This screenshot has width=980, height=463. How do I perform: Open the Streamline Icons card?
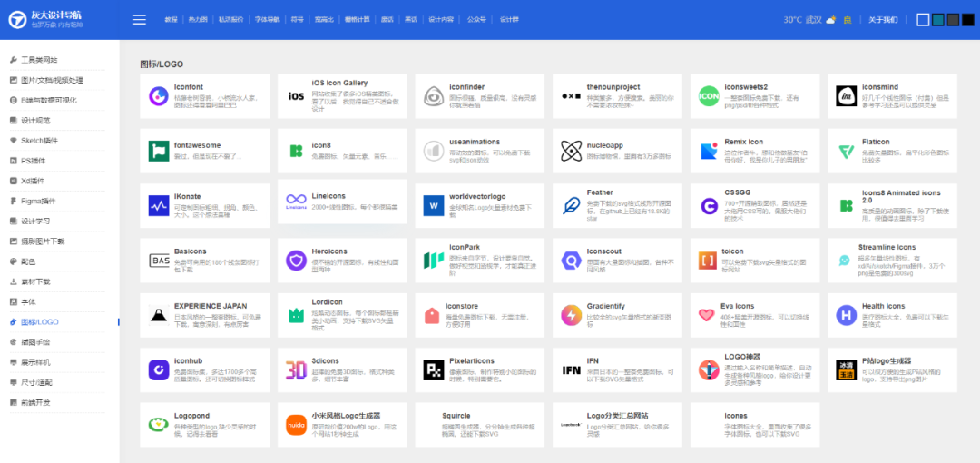pyautogui.click(x=893, y=261)
